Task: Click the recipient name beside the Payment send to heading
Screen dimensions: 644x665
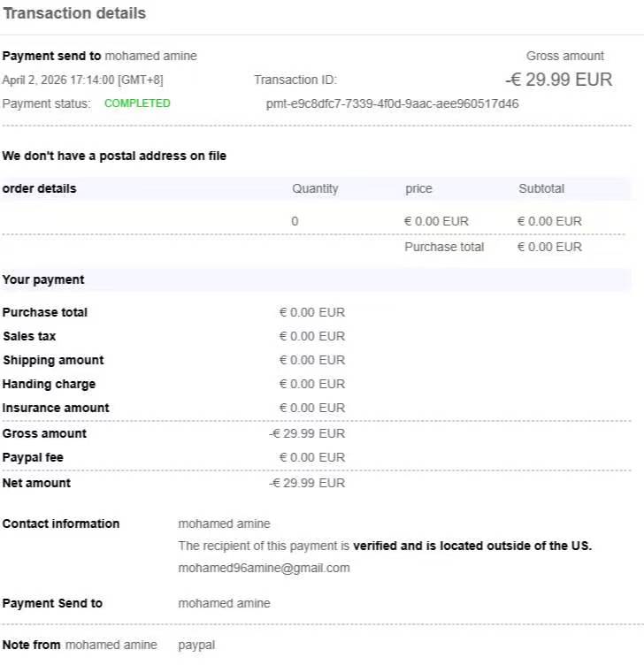Action: pos(151,56)
